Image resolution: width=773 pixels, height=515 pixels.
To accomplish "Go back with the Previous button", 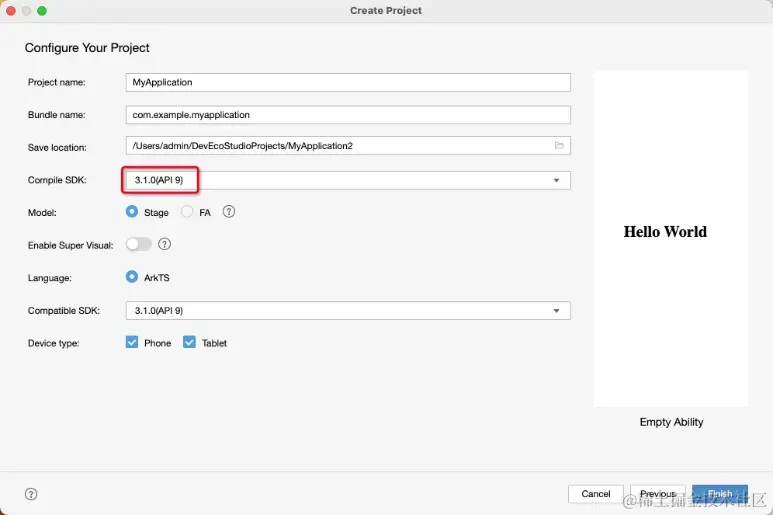I will pos(658,494).
